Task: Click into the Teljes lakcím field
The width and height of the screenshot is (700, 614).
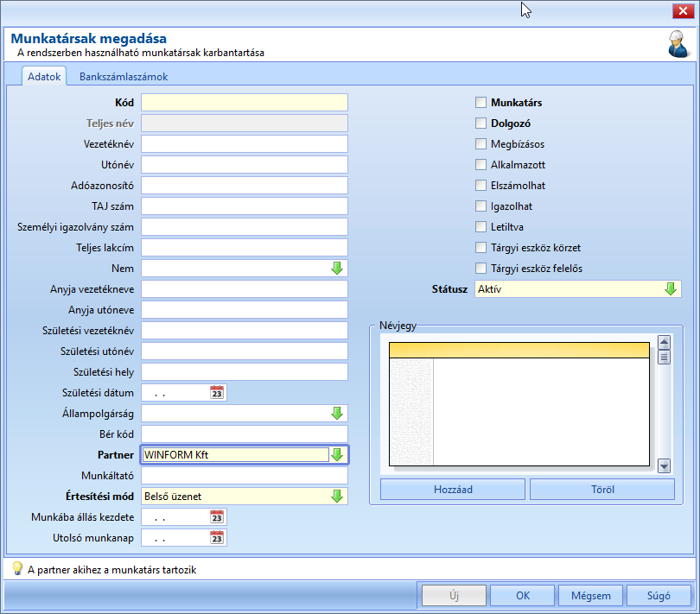Action: 245,248
